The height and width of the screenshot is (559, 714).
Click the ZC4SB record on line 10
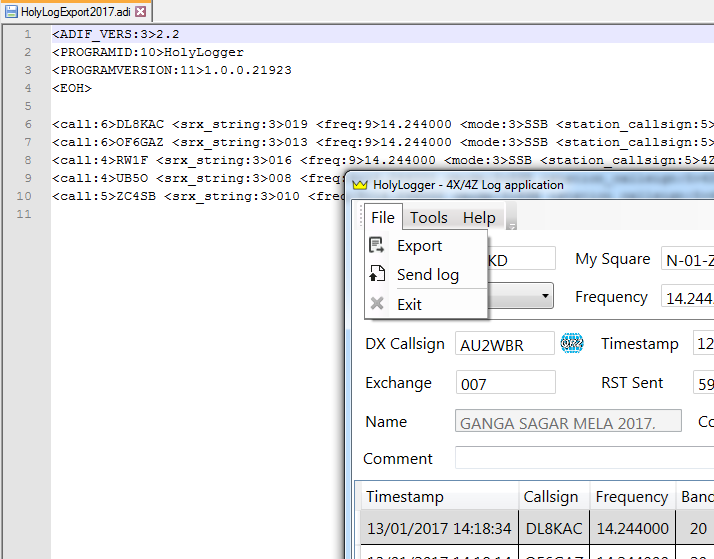[x=198, y=196]
